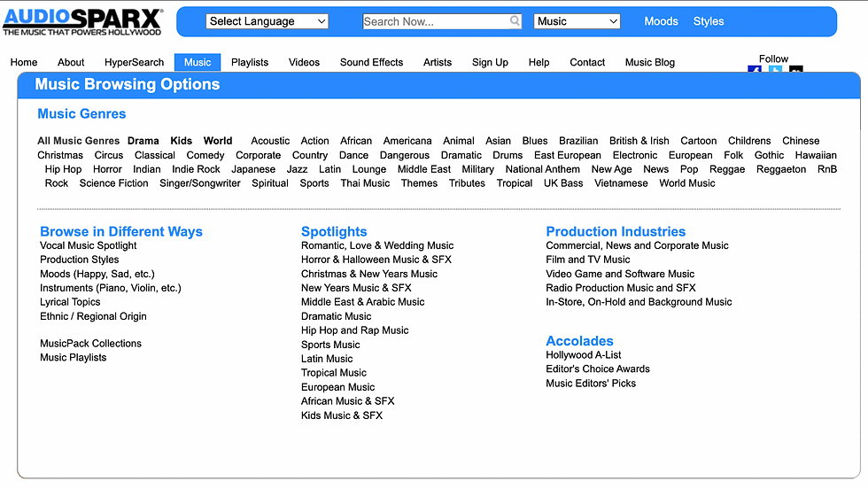Choose the Drama genre
The image size is (868, 489).
(143, 141)
